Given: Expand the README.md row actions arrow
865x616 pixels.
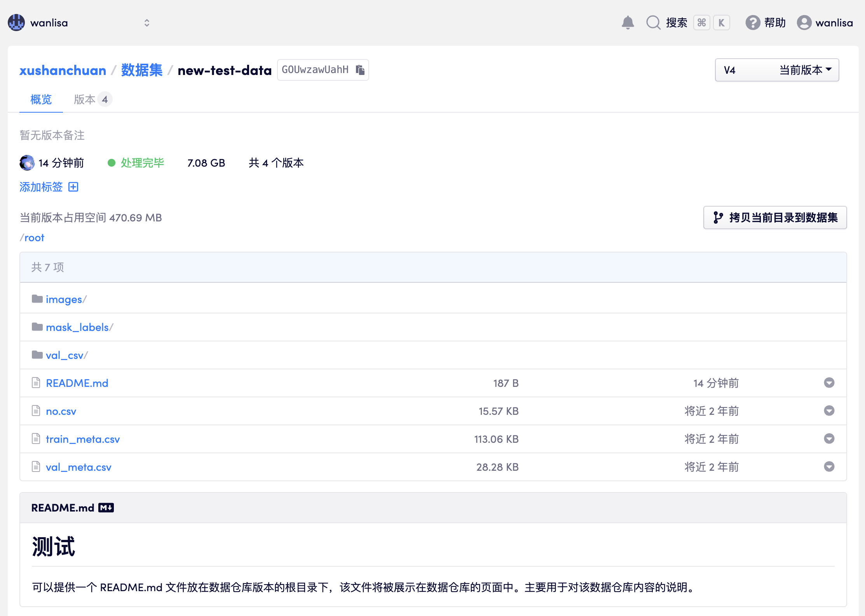Looking at the screenshot, I should [x=829, y=383].
